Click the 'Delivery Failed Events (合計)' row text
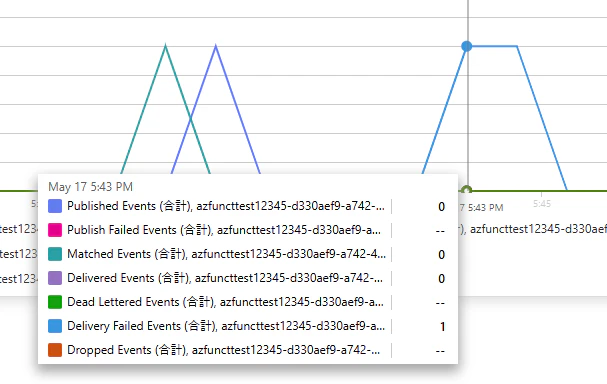This screenshot has width=607, height=384. tap(226, 326)
